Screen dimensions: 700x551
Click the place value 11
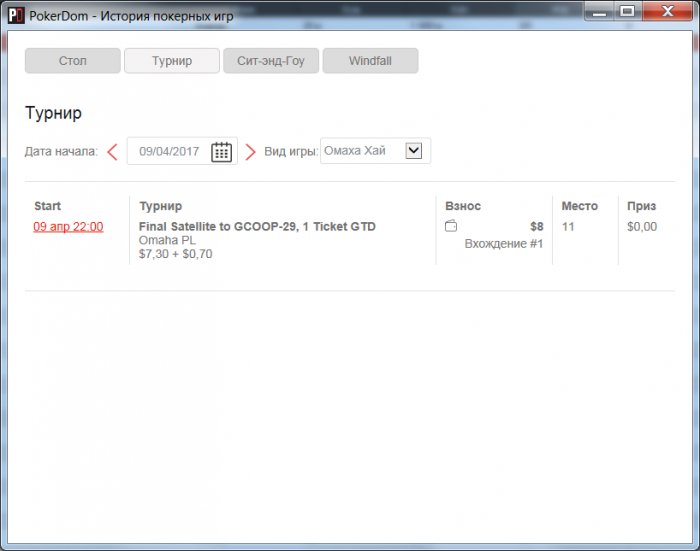[568, 226]
